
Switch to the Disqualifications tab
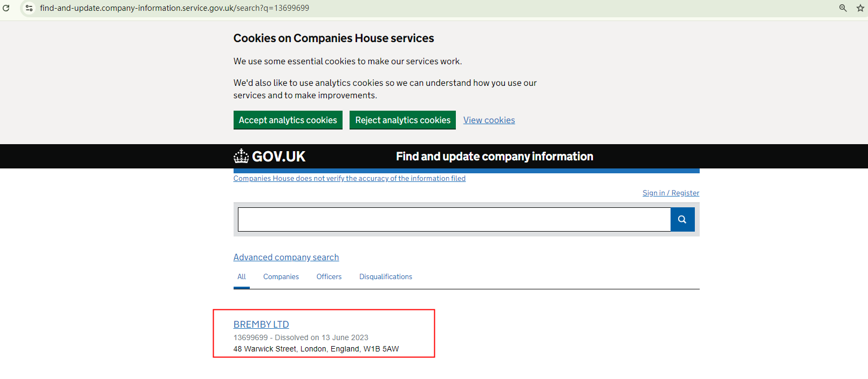[386, 277]
